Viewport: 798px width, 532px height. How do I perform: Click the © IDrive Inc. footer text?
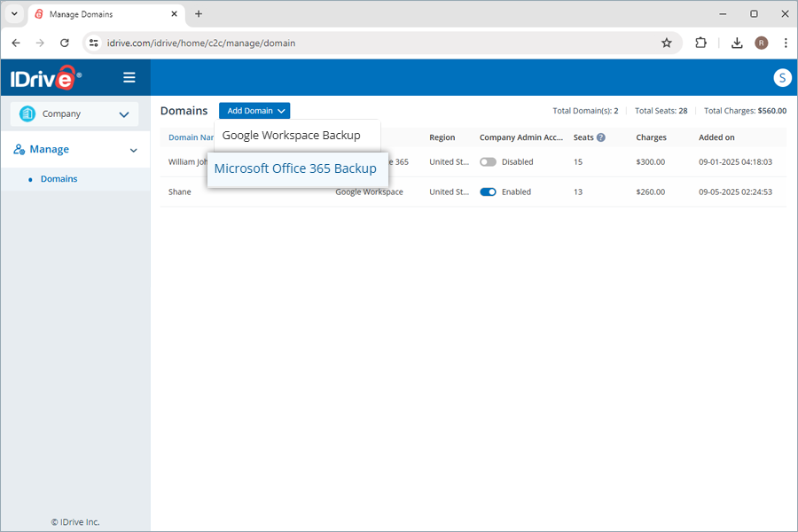pyautogui.click(x=75, y=522)
